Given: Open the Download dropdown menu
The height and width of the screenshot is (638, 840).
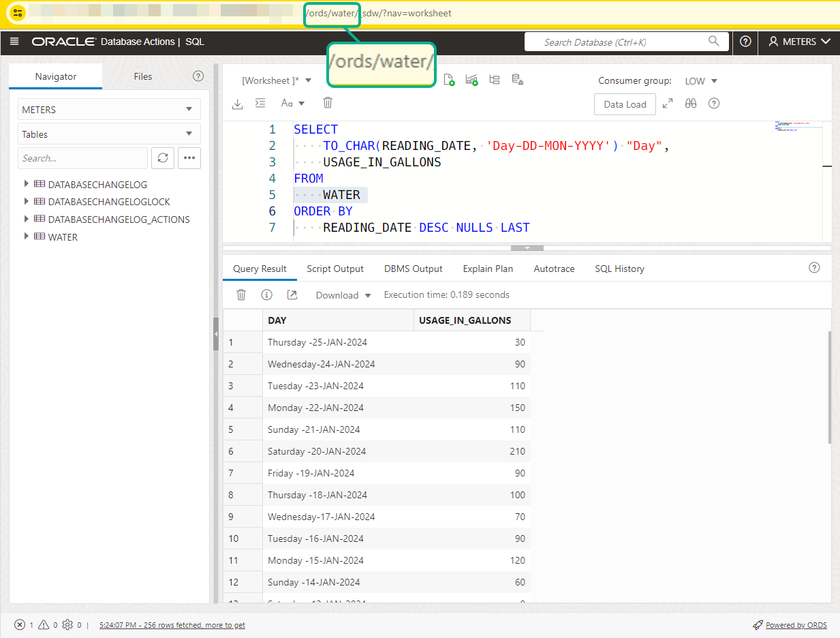Looking at the screenshot, I should [343, 295].
